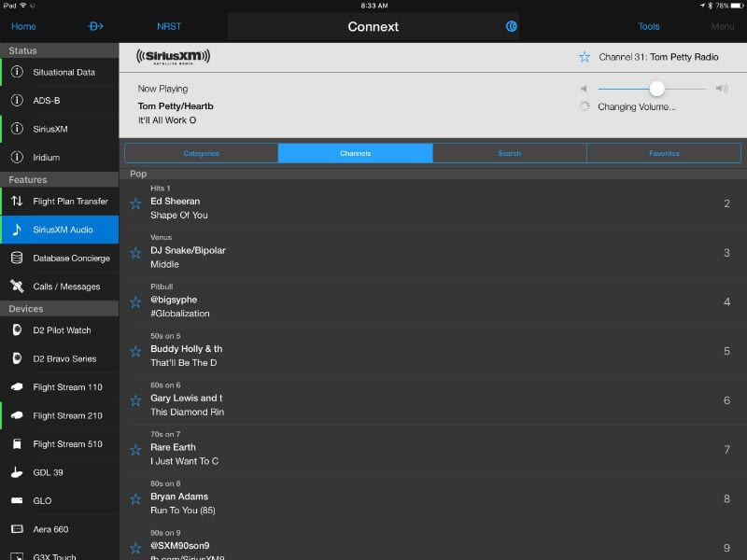747x560 pixels.
Task: Switch to the Favorites tab
Action: pyautogui.click(x=664, y=153)
